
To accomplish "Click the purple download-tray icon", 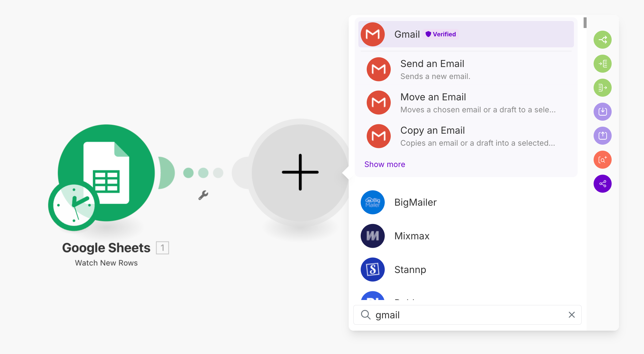I will [603, 112].
